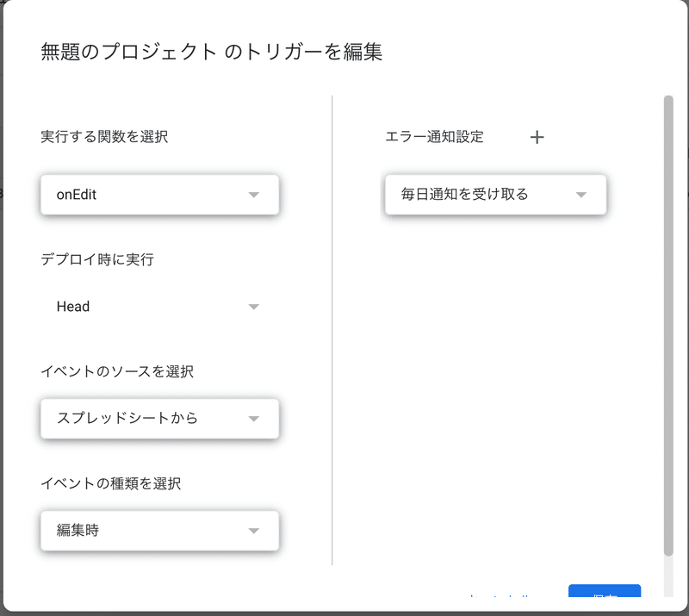
Task: Click the イベントの種類を選択 label
Action: [111, 483]
